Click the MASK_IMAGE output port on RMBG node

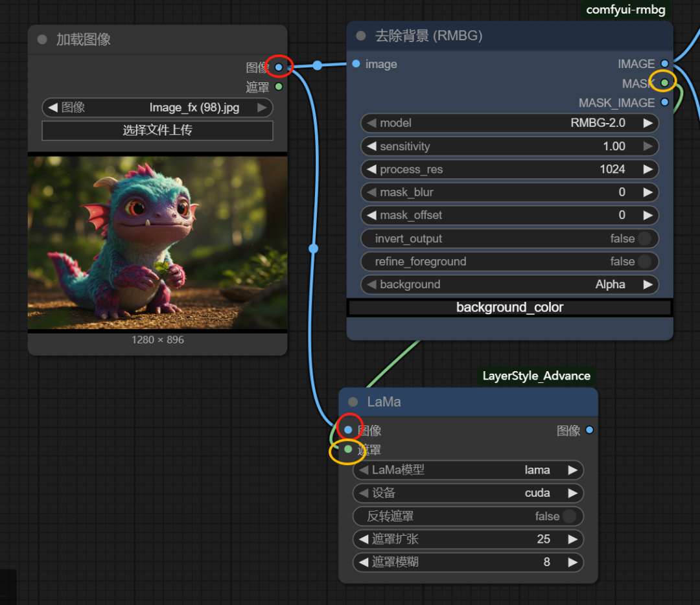point(665,102)
